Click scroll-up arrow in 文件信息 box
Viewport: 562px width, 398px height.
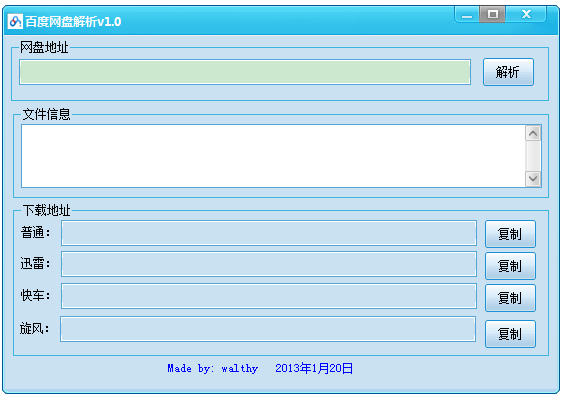coord(533,133)
